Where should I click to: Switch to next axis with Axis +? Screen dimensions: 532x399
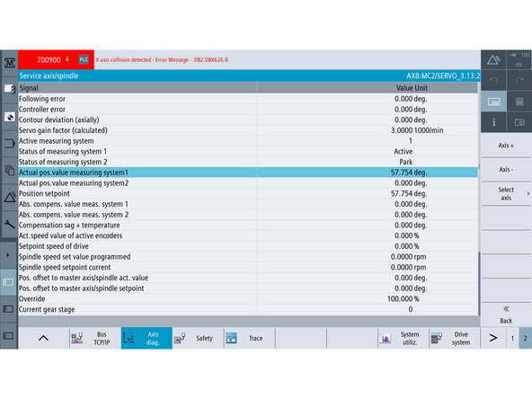(506, 146)
